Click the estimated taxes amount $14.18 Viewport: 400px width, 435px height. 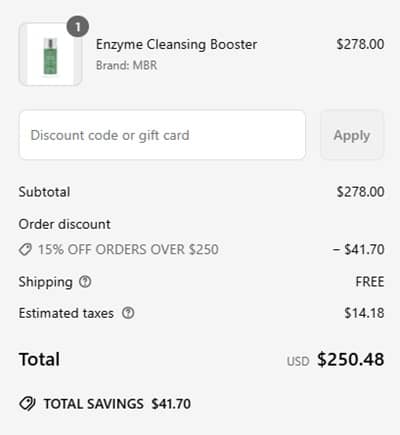[364, 313]
